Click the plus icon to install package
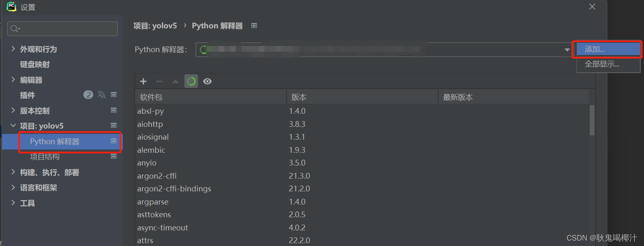The height and width of the screenshot is (246, 644). click(143, 81)
